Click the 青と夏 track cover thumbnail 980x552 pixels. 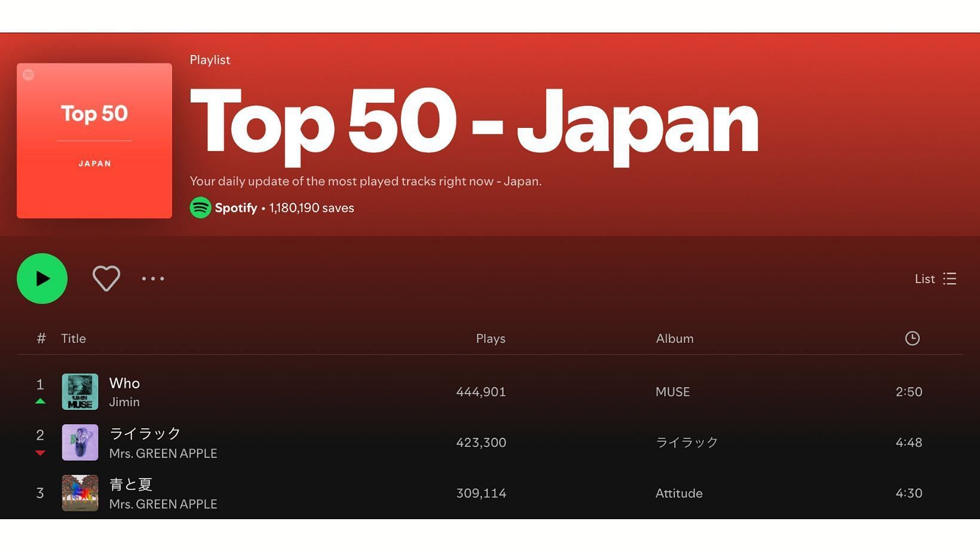point(80,493)
